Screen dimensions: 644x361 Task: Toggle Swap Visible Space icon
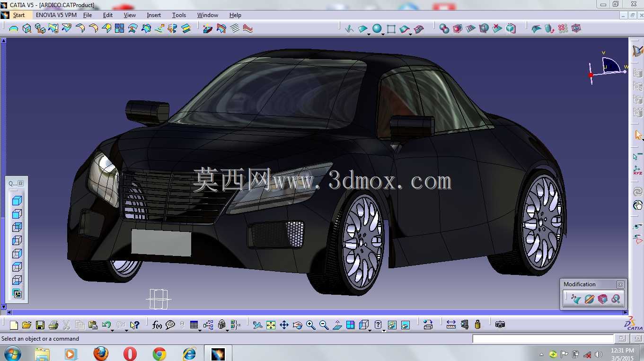pyautogui.click(x=406, y=325)
